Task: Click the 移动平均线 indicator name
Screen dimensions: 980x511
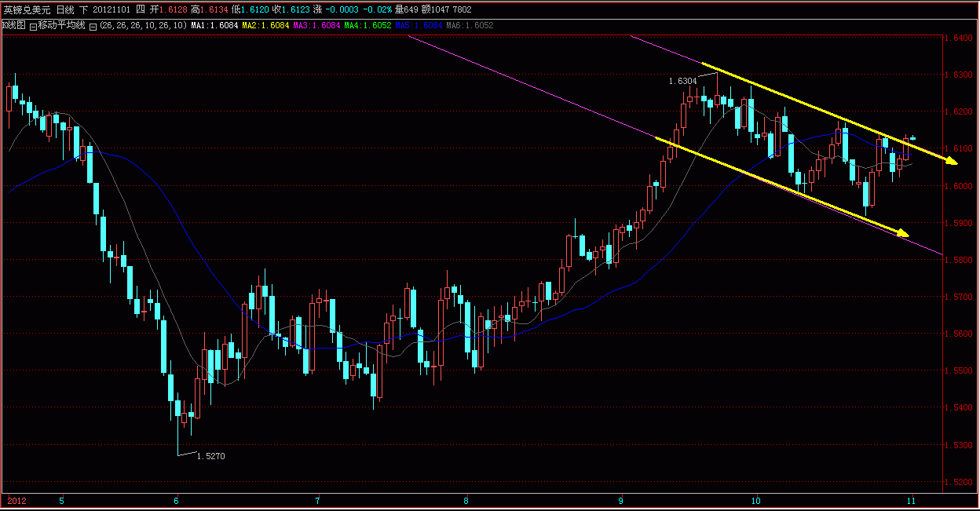Action: point(60,26)
